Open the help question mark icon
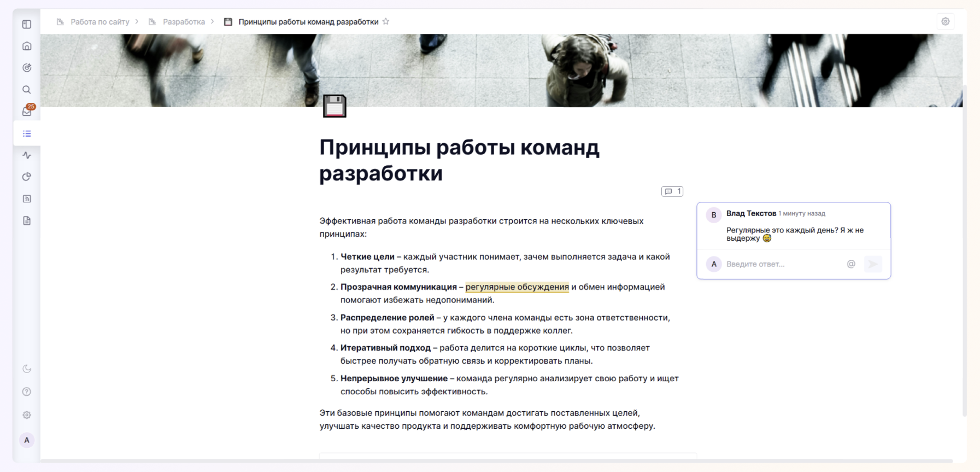Image resolution: width=980 pixels, height=472 pixels. coord(27,392)
